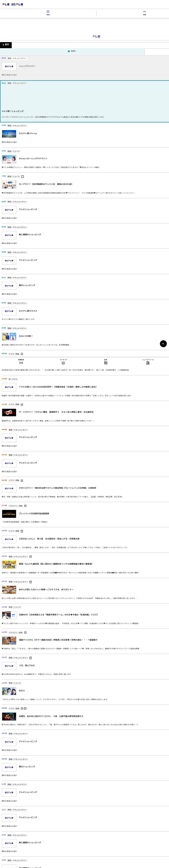Open 三匹のおっさん２ 第４話 title
This screenshot has height=868, width=169.
point(49,539)
